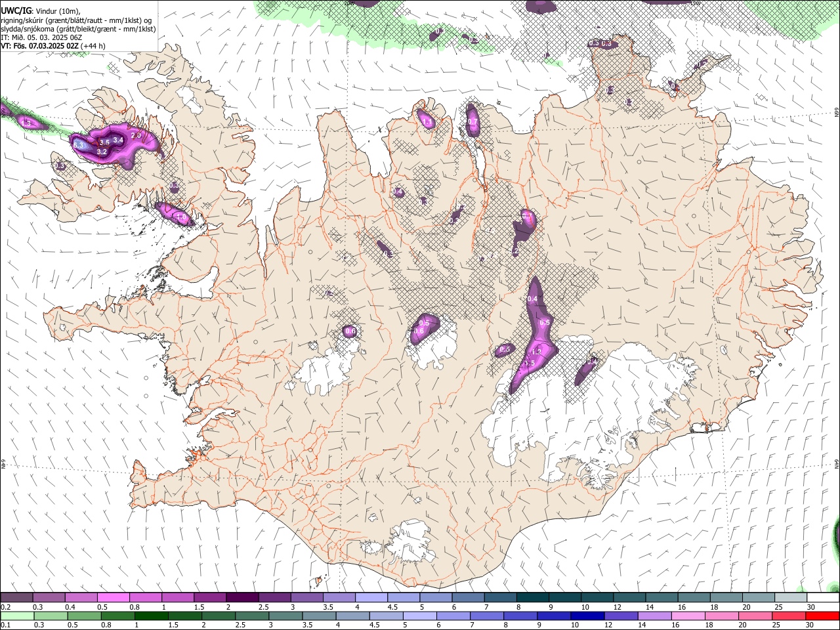The image size is (840, 630).
Task: Select the dark teal 8–9 upper scale swatch
Action: [533, 597]
